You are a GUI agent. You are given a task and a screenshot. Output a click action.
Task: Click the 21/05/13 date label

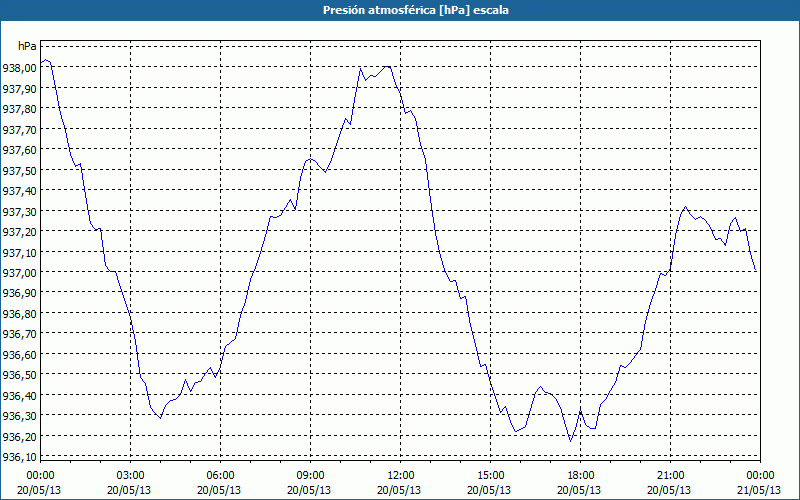pyautogui.click(x=760, y=490)
